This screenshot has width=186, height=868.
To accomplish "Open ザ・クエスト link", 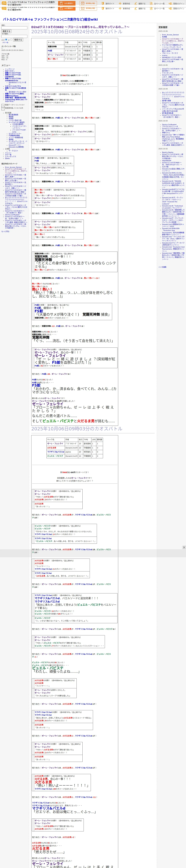I will pos(13,151).
